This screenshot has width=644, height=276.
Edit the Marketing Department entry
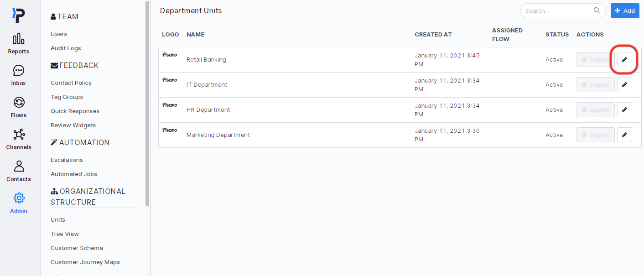pos(624,135)
